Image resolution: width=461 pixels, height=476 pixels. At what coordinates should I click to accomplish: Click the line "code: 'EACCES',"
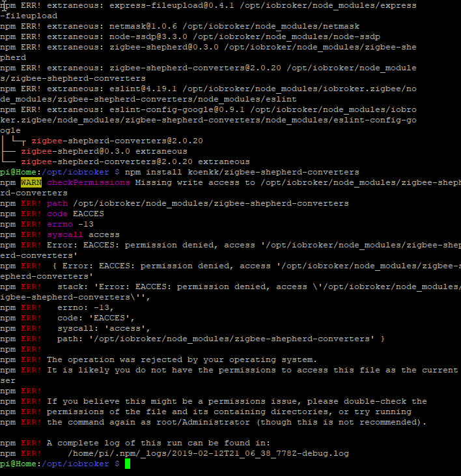tap(96, 318)
